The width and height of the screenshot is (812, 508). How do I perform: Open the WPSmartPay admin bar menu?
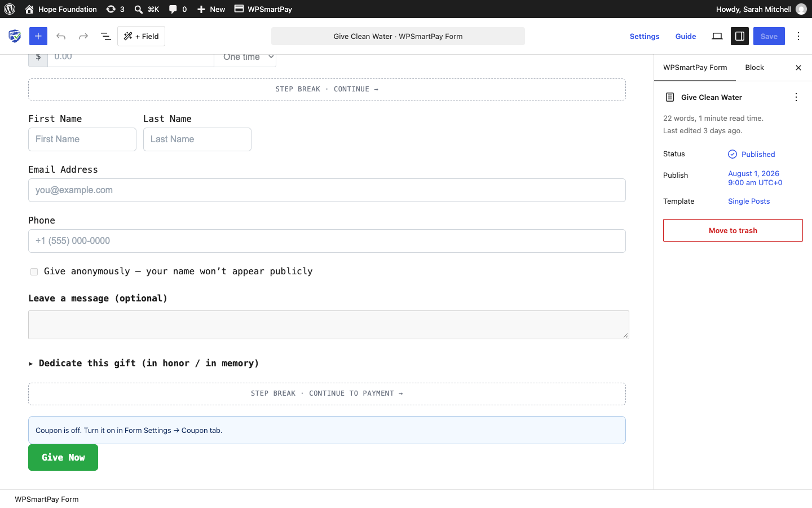coord(263,9)
